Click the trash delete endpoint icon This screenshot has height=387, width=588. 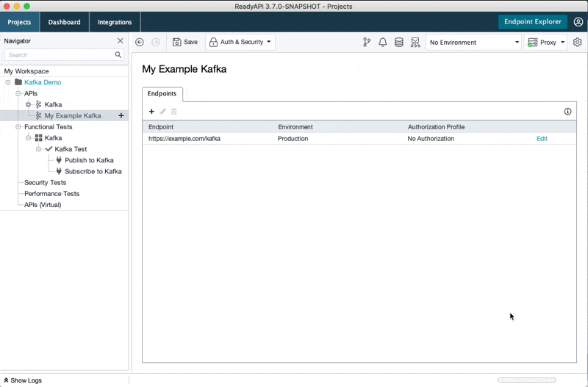[x=174, y=112]
